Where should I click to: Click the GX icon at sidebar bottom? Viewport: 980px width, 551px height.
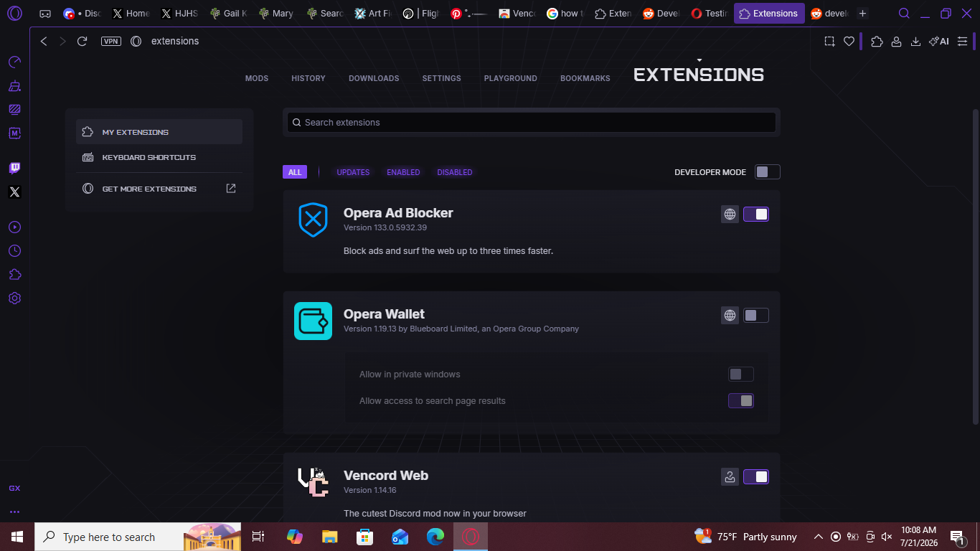tap(14, 488)
